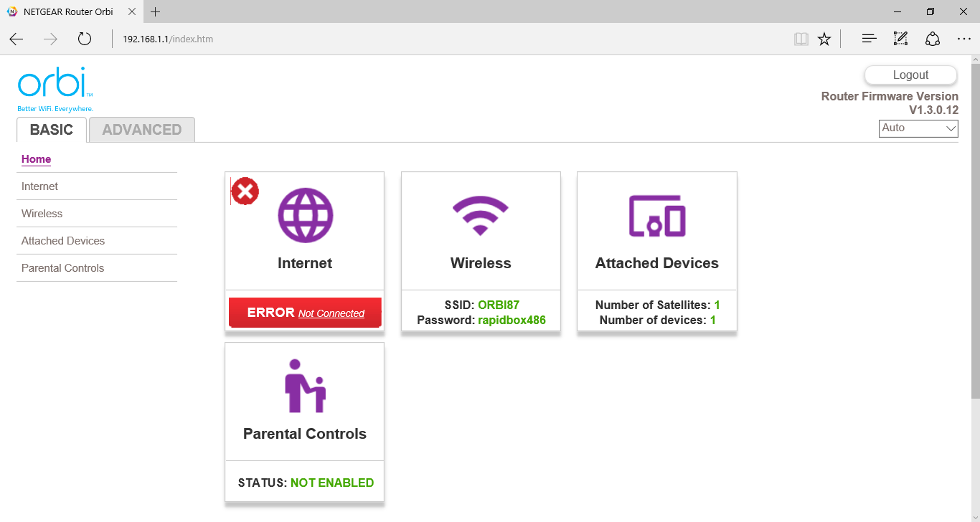
Task: Select the BASIC tab
Action: pyautogui.click(x=52, y=130)
